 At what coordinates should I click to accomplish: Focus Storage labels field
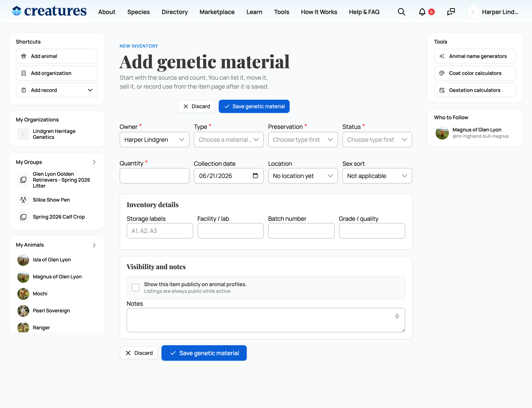160,231
